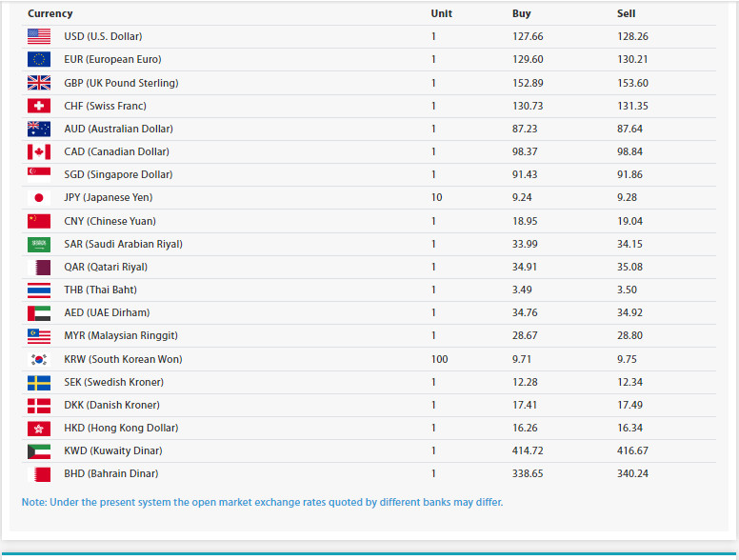Click the Danish flag icon
The height and width of the screenshot is (560, 739).
coord(39,405)
